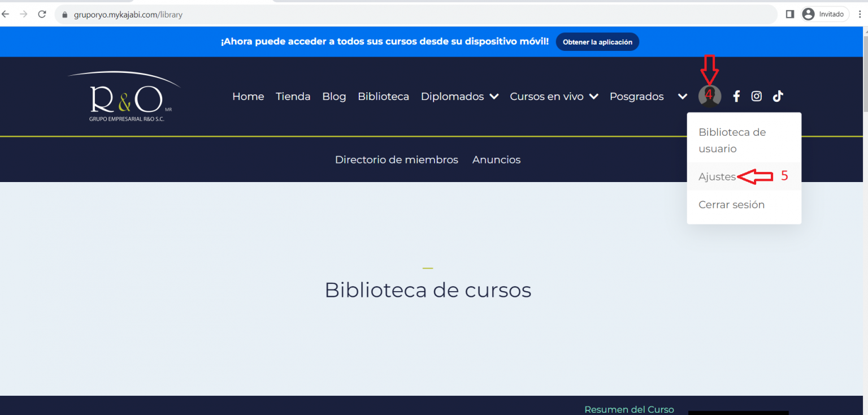Viewport: 868px width, 415px height.
Task: Expand the chevron next to Posgrados
Action: 683,97
